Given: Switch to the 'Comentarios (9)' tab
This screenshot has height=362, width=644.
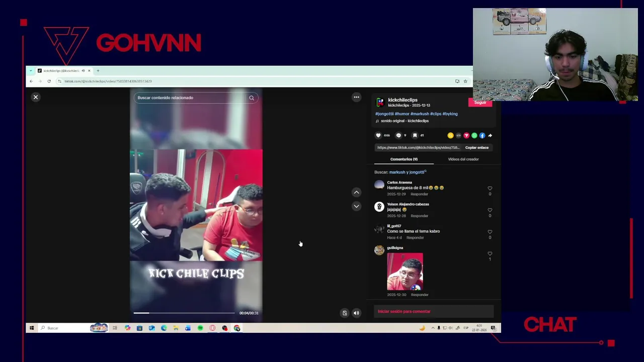Looking at the screenshot, I should (x=404, y=159).
